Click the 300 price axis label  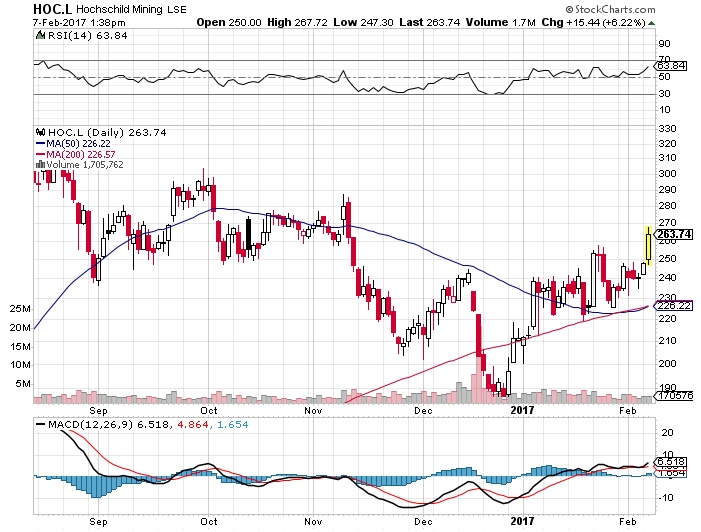tap(667, 173)
